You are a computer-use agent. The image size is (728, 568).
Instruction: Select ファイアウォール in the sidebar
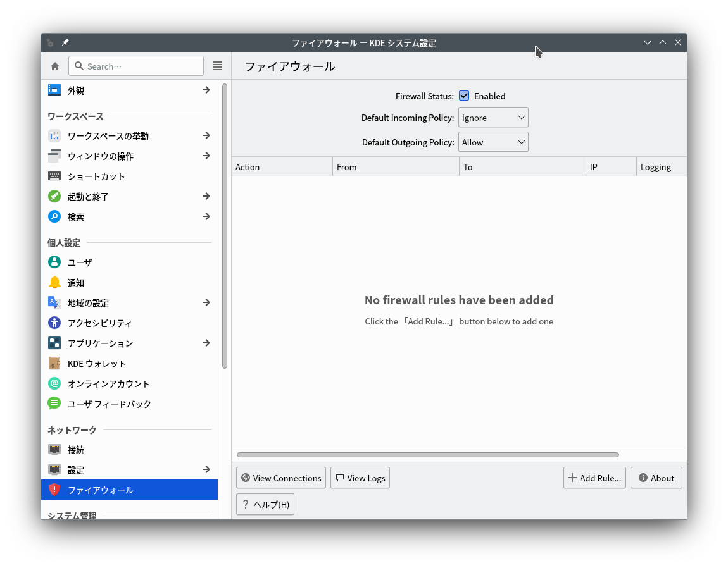click(101, 489)
